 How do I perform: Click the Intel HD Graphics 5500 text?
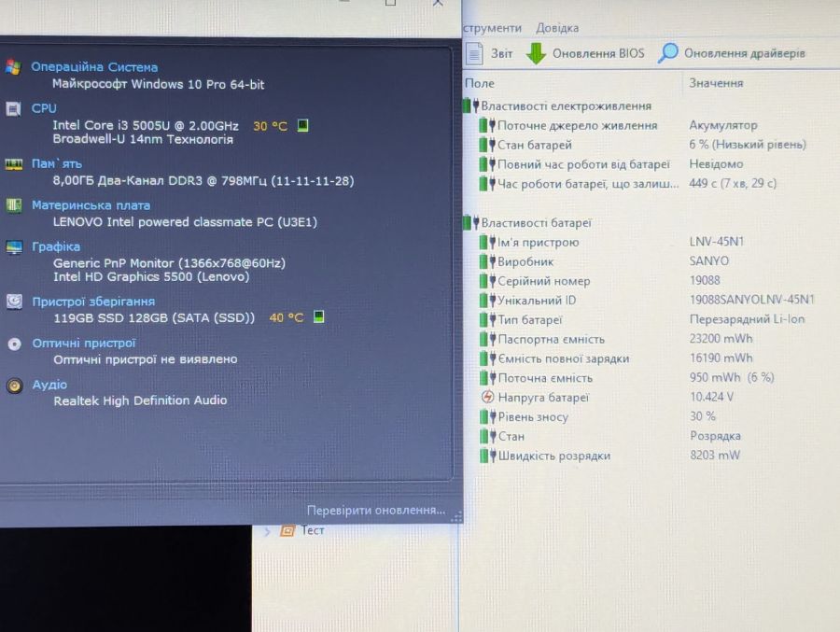pyautogui.click(x=151, y=276)
